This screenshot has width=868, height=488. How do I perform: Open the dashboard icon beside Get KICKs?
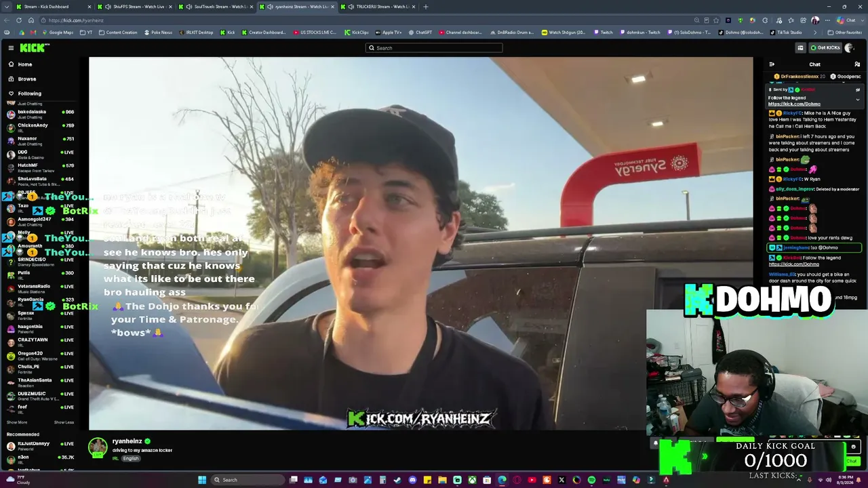pos(800,47)
